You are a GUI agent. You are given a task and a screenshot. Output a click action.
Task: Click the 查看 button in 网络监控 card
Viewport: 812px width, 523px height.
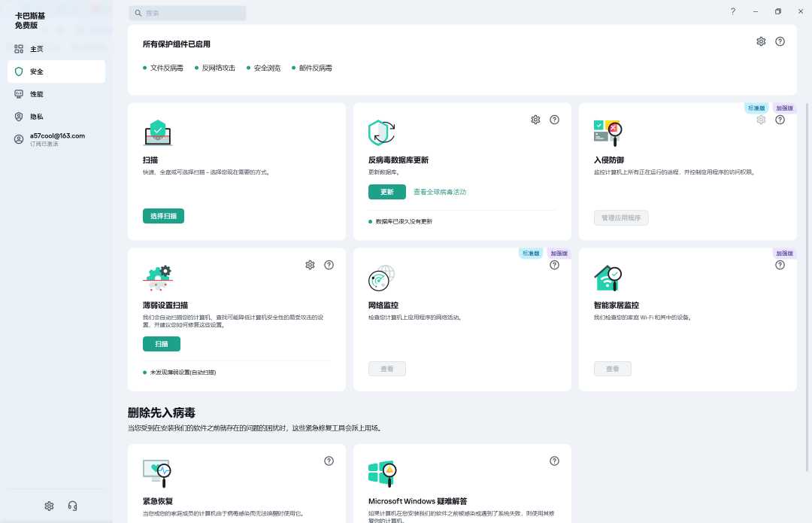[387, 369]
